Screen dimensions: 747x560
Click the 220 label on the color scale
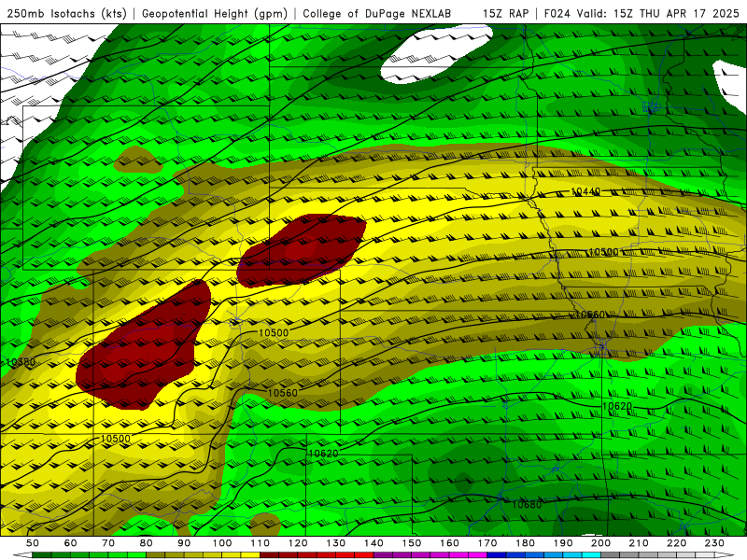point(676,543)
